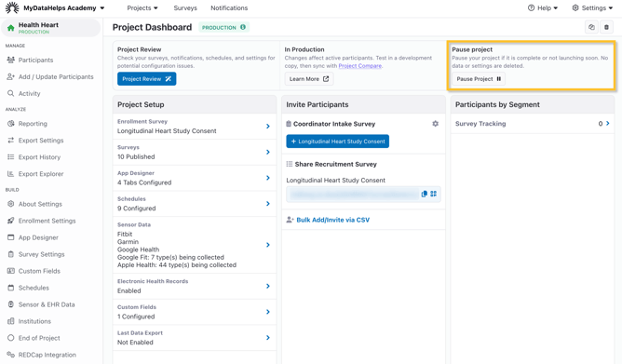Click the Reporting chart icon

(11, 123)
